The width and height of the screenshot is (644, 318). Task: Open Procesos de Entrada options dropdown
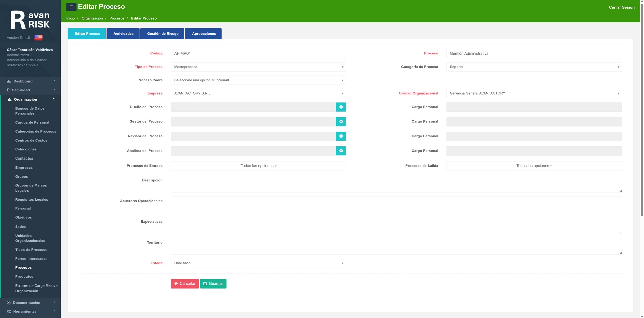pos(258,166)
